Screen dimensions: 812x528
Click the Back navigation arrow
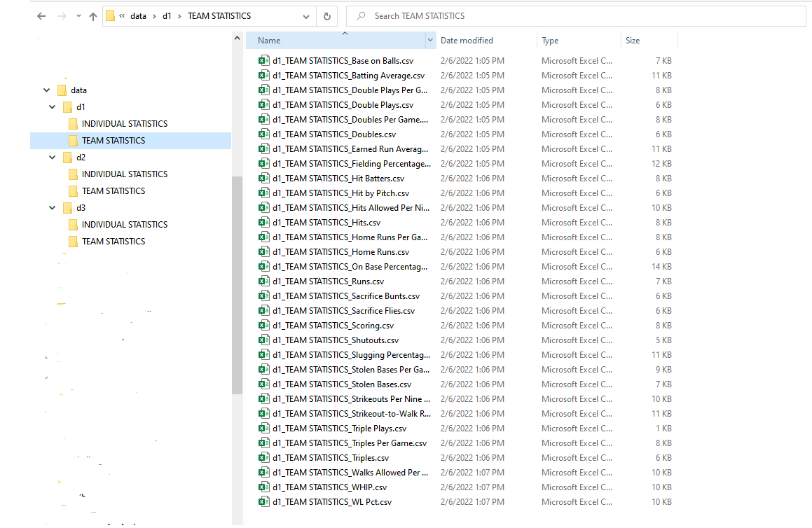pyautogui.click(x=41, y=16)
